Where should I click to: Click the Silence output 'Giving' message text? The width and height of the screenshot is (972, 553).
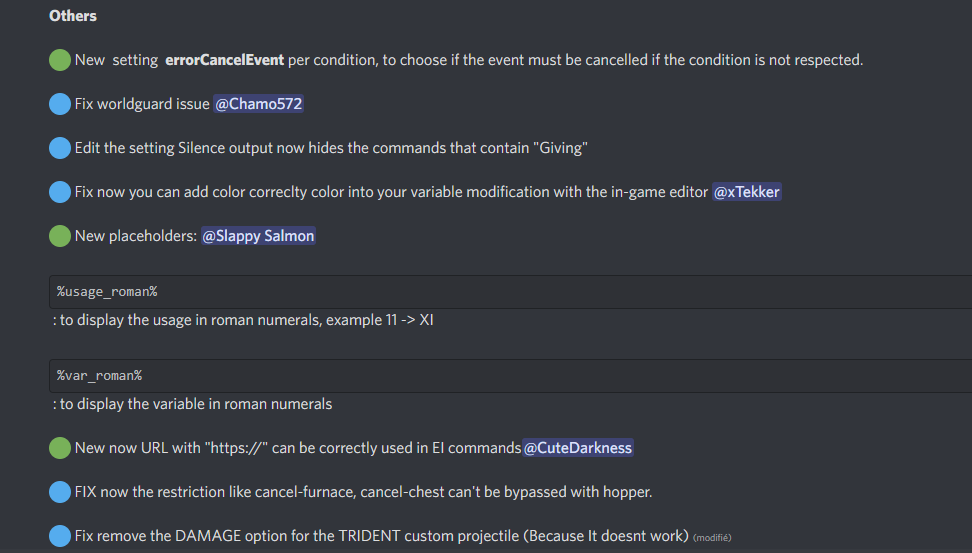click(330, 148)
